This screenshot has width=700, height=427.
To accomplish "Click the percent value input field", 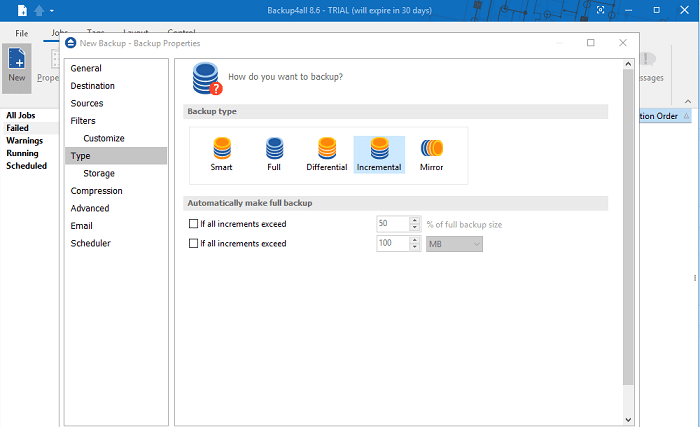I will (392, 224).
